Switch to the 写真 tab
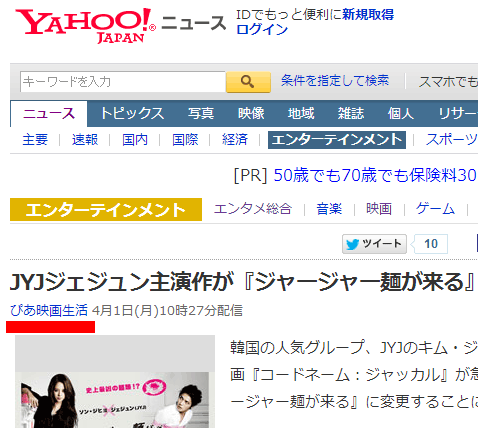The image size is (478, 428). click(201, 113)
